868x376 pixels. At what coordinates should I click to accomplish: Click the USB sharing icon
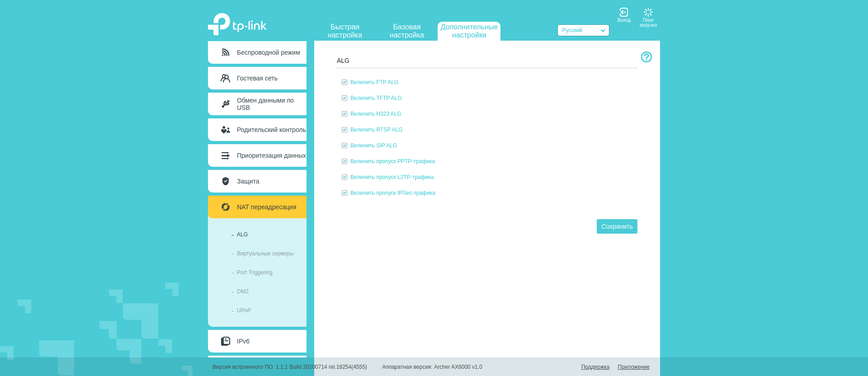[x=225, y=104]
